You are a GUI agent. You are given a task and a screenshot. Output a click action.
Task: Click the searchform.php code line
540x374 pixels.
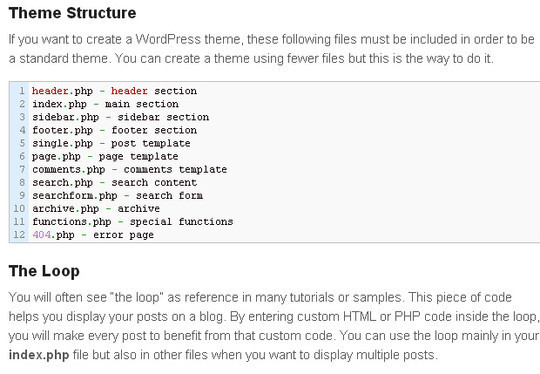tap(117, 196)
